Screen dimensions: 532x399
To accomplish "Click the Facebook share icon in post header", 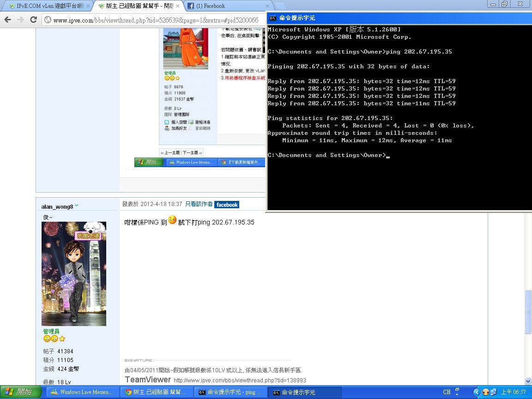I will tap(227, 205).
